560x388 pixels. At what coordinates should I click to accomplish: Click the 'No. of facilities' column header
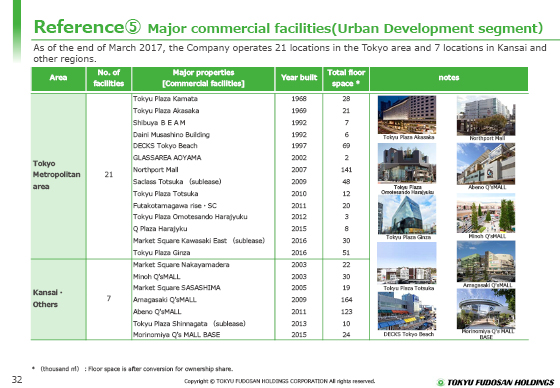109,78
